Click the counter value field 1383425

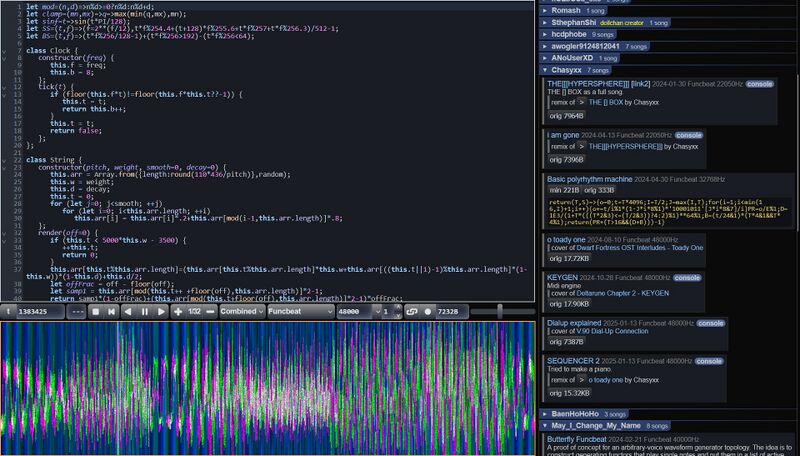point(40,312)
